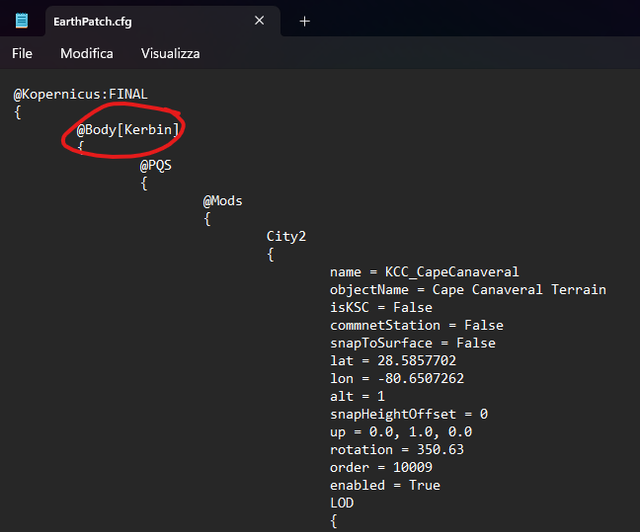Click the commnetStation = False line
Viewport: 640px width, 532px height.
pyautogui.click(x=416, y=325)
